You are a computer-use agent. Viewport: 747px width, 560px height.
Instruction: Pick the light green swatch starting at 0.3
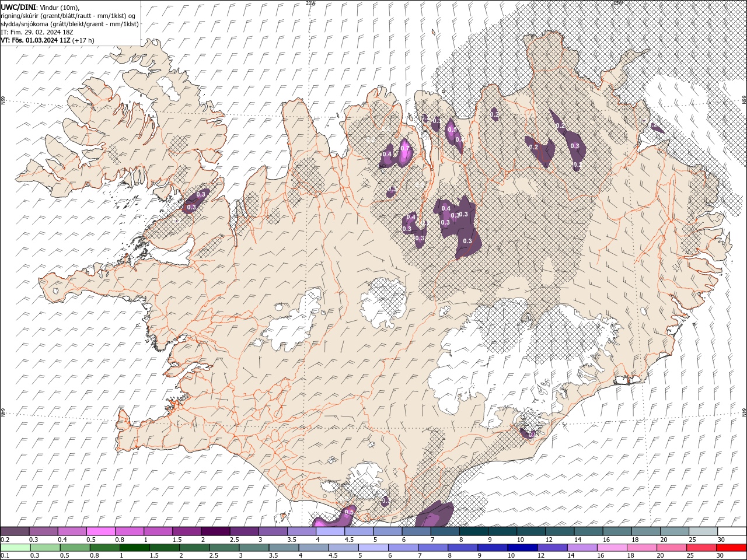point(45,547)
